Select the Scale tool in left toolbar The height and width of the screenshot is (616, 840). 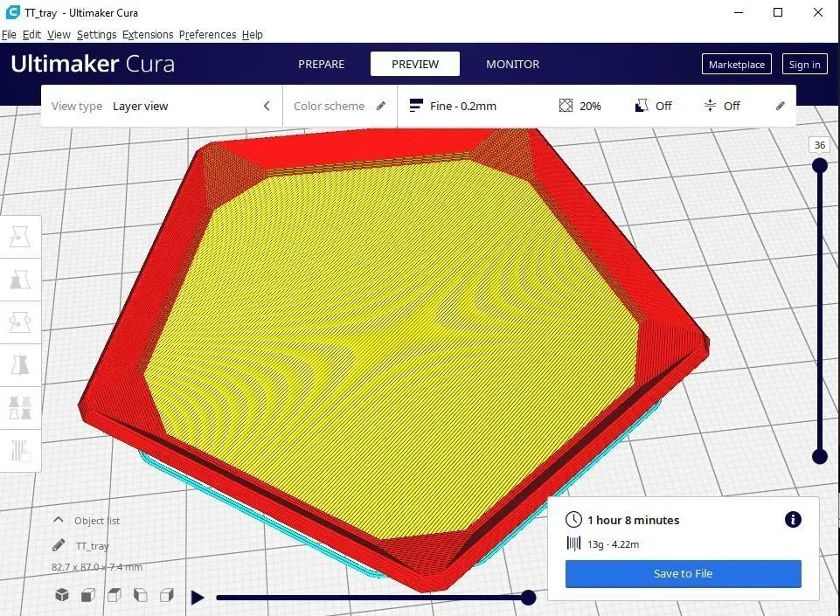click(20, 280)
